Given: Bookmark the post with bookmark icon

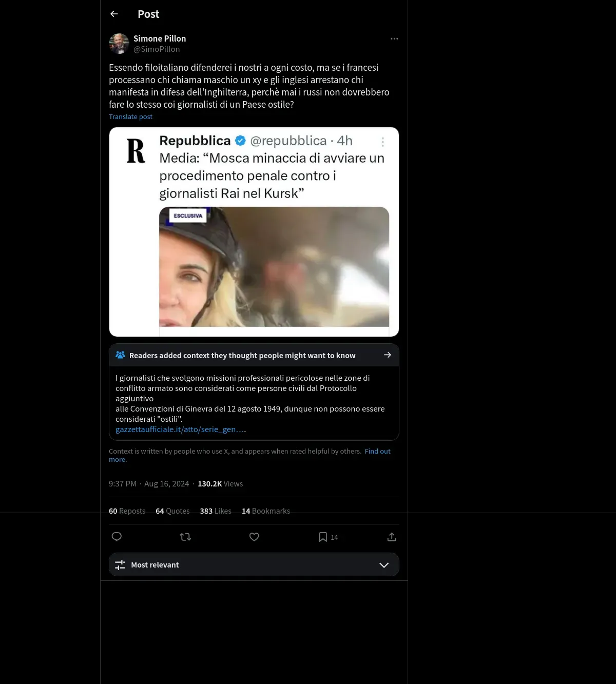Looking at the screenshot, I should pyautogui.click(x=323, y=537).
